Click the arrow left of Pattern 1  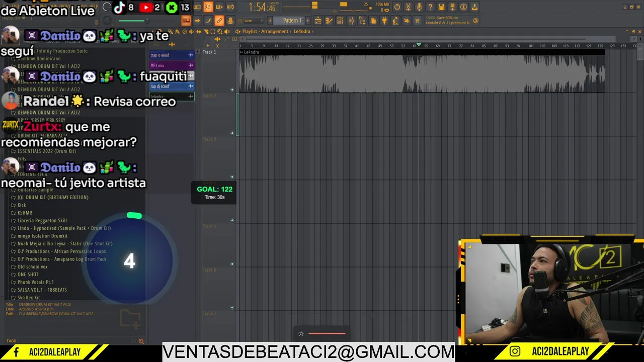270,21
